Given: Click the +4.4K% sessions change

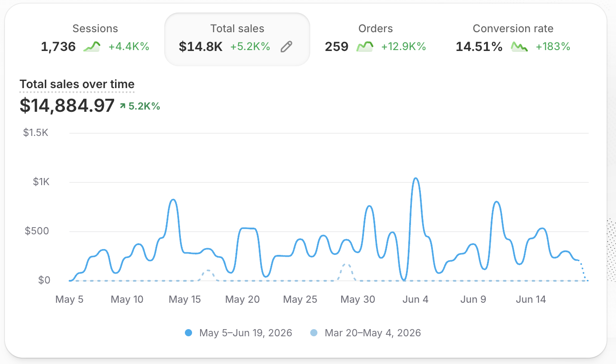Looking at the screenshot, I should click(129, 47).
